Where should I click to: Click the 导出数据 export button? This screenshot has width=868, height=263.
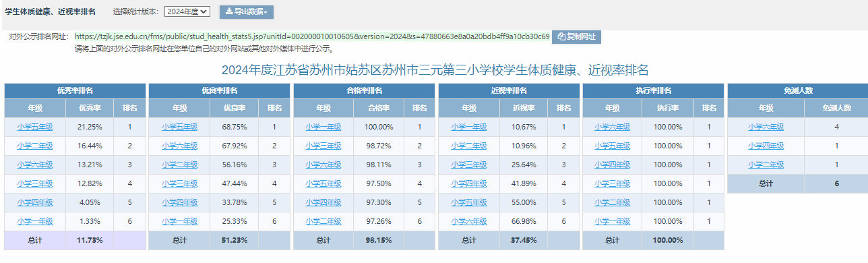247,11
